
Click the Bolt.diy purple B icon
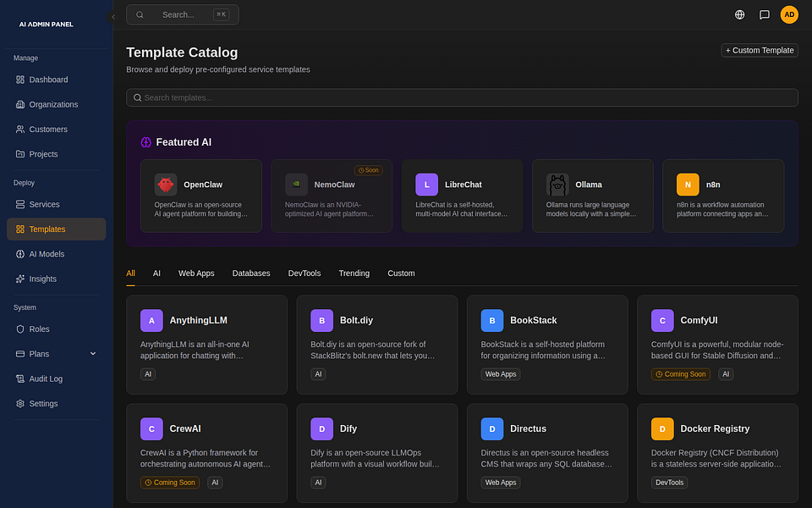(x=321, y=321)
